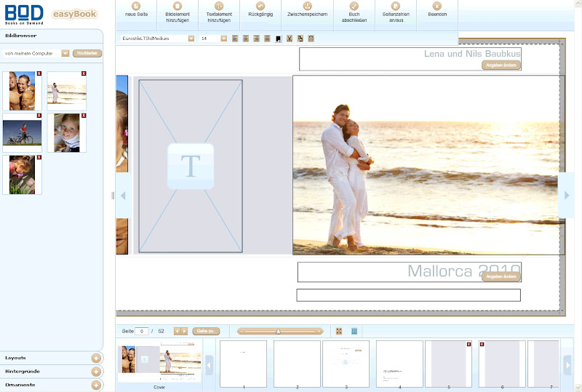Viewport: 582px width, 392px height.
Task: Click the empty subtitle text box on cover
Action: click(x=408, y=295)
